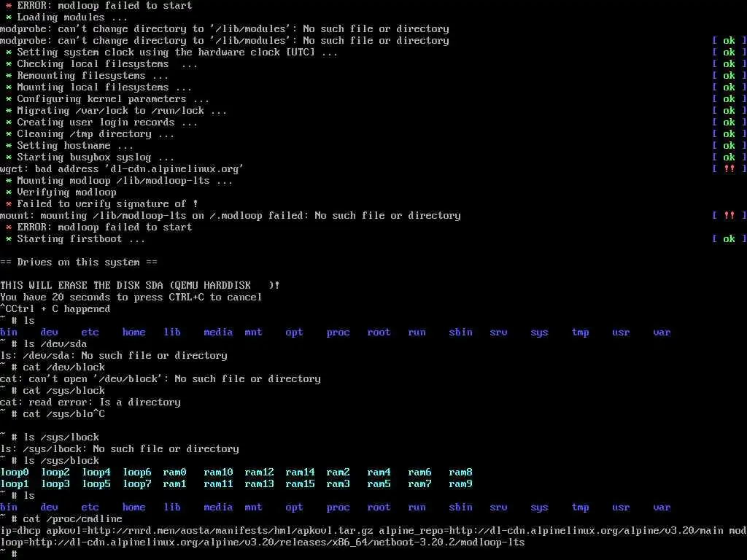Select the 'Verifying modloop' line
The image size is (747, 560).
61,192
